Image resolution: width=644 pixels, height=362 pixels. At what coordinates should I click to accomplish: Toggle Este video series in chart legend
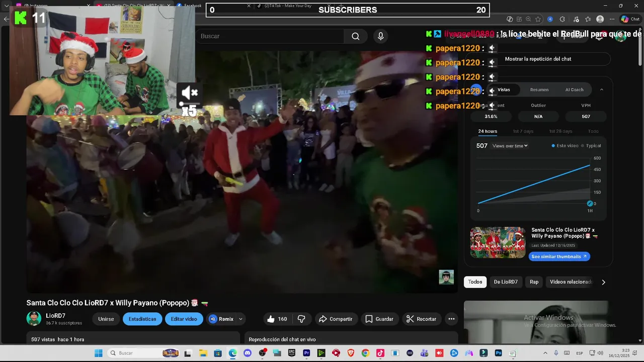click(565, 146)
